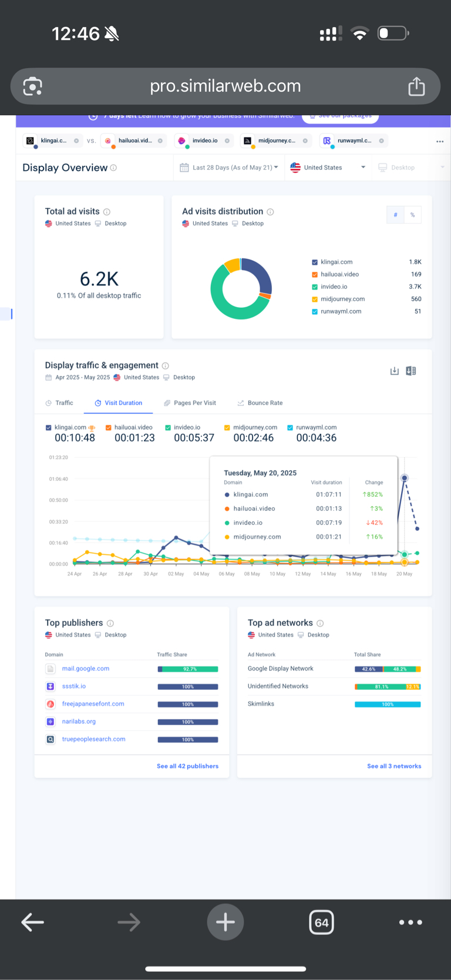This screenshot has height=980, width=451.
Task: Go back with browser back arrow
Action: pyautogui.click(x=32, y=922)
